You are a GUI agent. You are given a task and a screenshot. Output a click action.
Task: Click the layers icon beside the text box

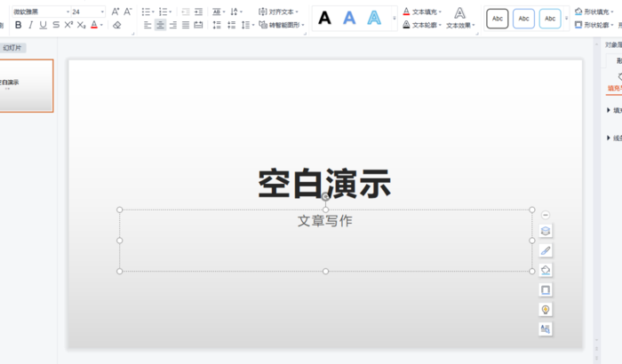546,231
